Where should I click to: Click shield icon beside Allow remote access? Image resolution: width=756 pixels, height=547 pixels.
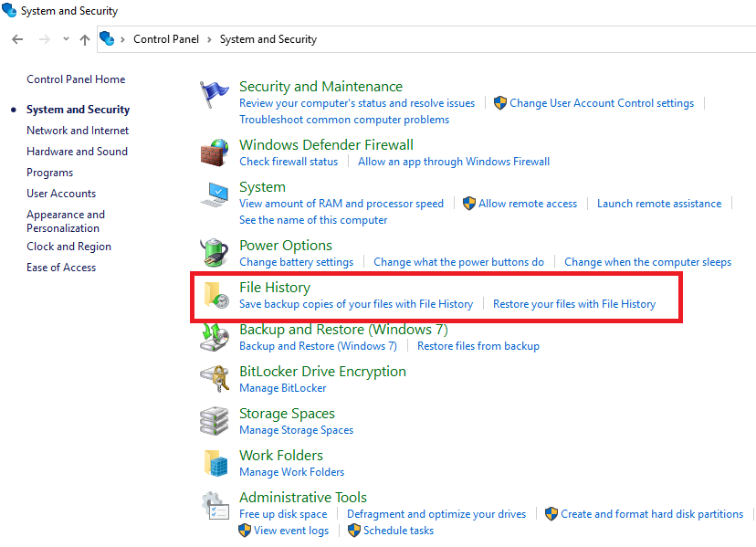468,203
